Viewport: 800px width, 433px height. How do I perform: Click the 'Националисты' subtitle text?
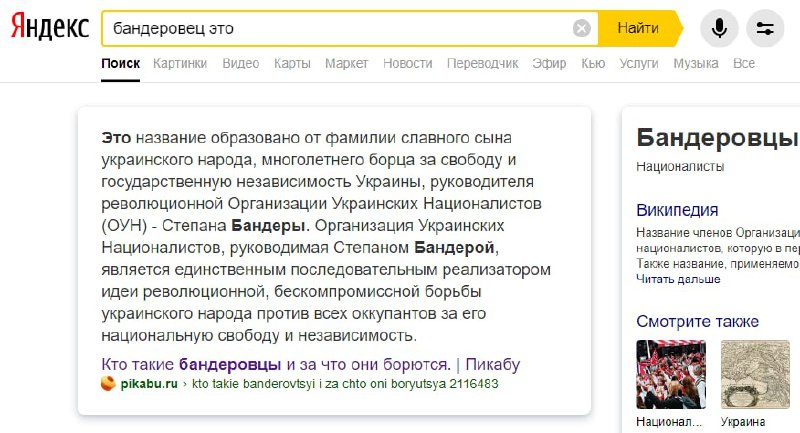[x=680, y=166]
